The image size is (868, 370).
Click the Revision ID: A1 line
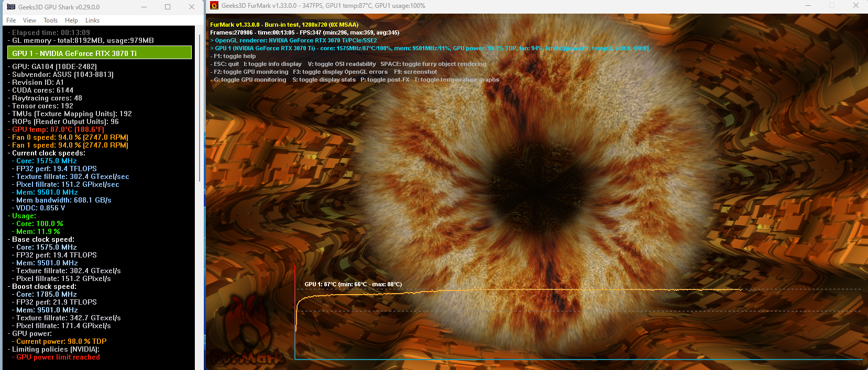(x=36, y=82)
